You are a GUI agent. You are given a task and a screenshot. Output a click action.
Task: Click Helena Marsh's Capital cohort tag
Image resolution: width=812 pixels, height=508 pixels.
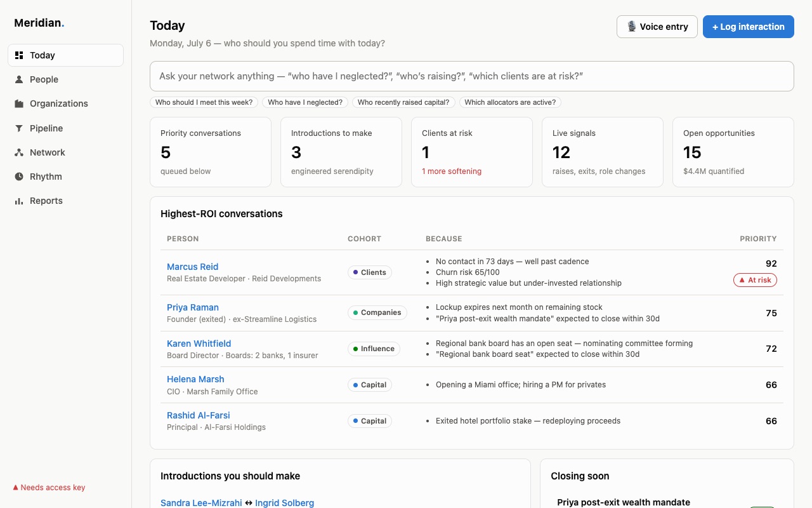(x=370, y=385)
